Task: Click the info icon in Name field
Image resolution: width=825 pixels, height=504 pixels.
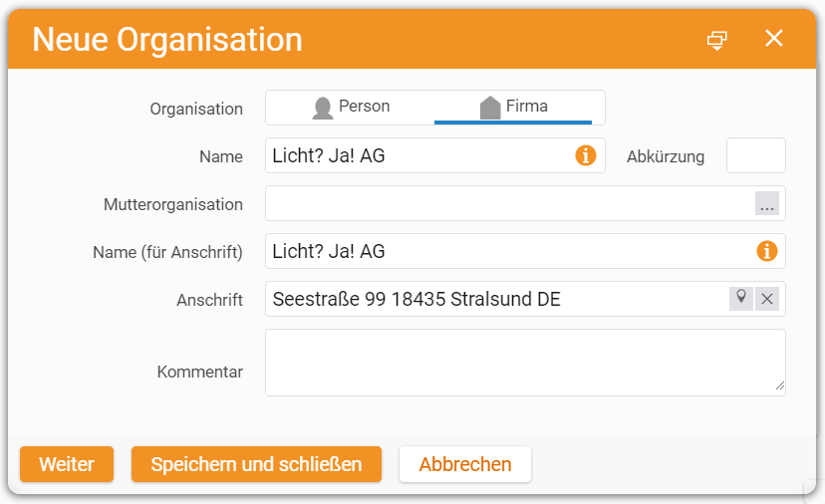Action: pyautogui.click(x=586, y=155)
